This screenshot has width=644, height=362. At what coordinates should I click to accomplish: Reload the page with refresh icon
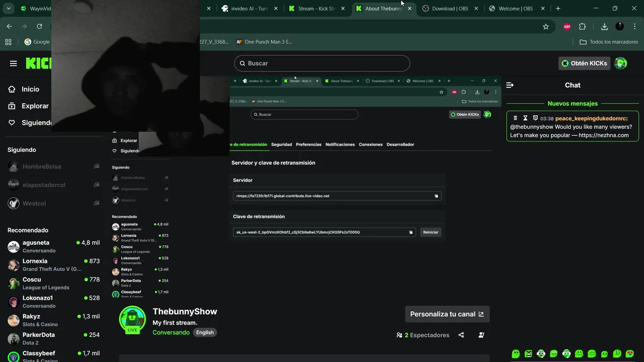(x=39, y=27)
